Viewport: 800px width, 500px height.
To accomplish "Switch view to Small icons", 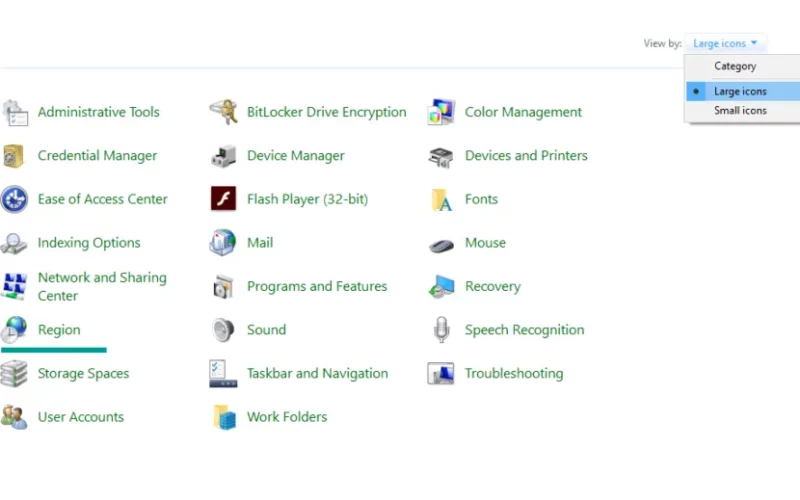I will click(743, 111).
